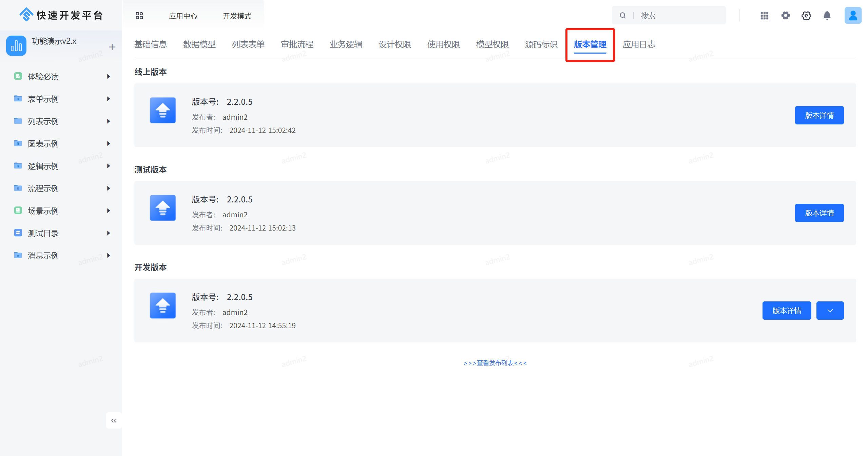The image size is (868, 456).
Task: Click the solid gear settings icon
Action: pos(785,16)
